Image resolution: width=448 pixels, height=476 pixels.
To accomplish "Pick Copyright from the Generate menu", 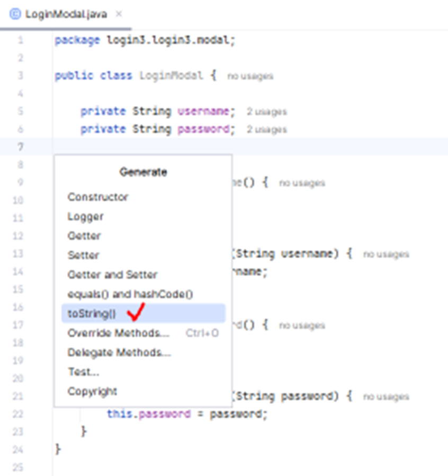I will (92, 392).
